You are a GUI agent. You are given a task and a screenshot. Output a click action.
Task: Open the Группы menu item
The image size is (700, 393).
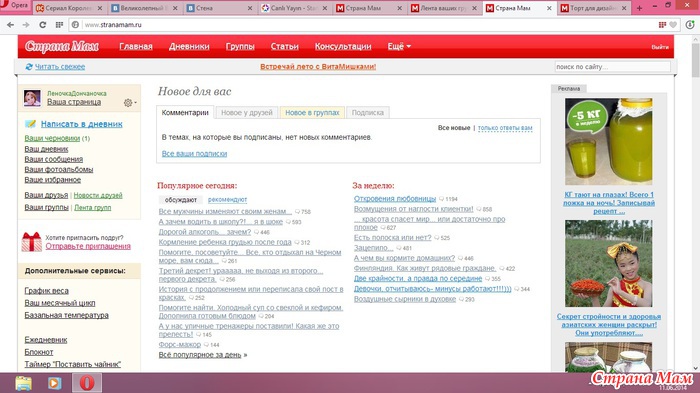pos(240,46)
